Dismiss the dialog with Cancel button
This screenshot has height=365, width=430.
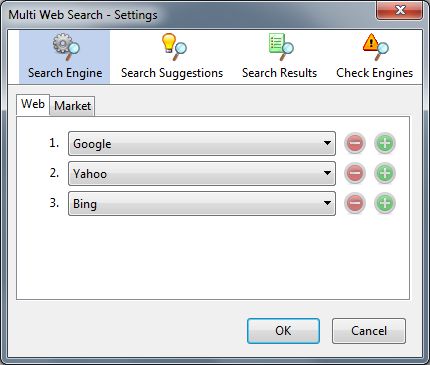pyautogui.click(x=369, y=331)
